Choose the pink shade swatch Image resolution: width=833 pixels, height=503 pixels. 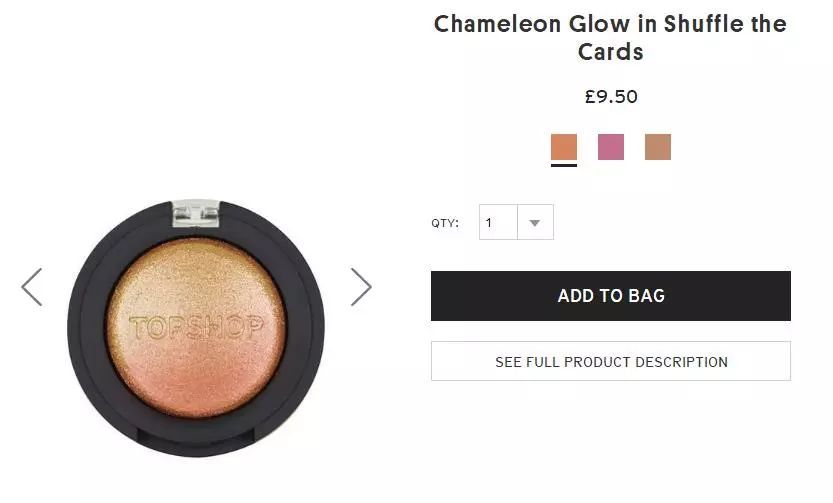[611, 147]
